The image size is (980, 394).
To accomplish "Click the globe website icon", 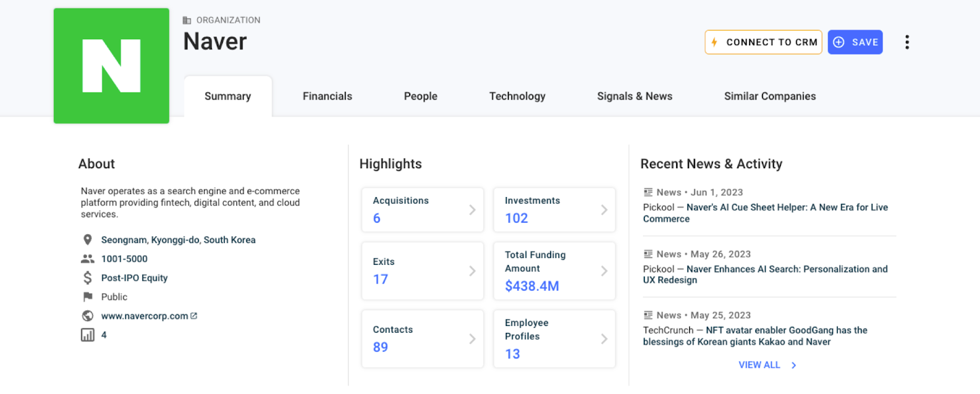I will (88, 316).
